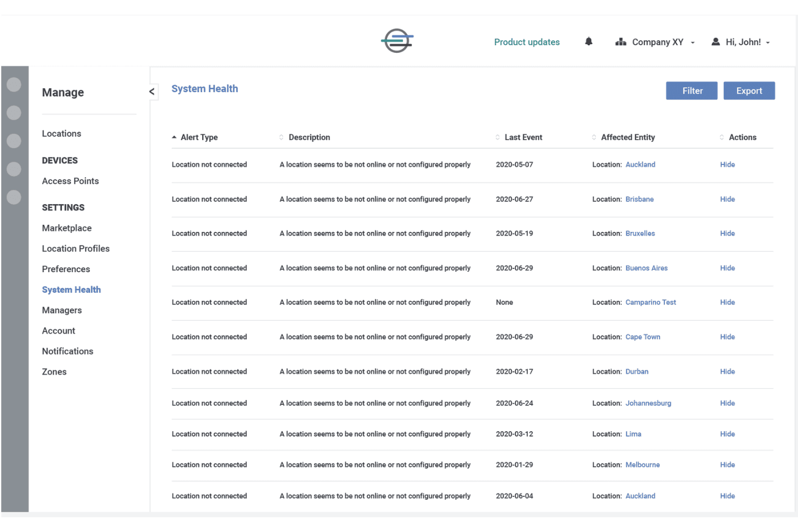Open the Buenos Aires location link

coord(646,268)
